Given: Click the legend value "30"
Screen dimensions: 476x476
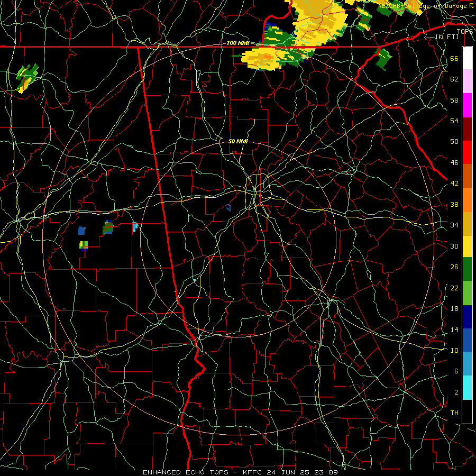Looking at the screenshot, I should pos(454,246).
